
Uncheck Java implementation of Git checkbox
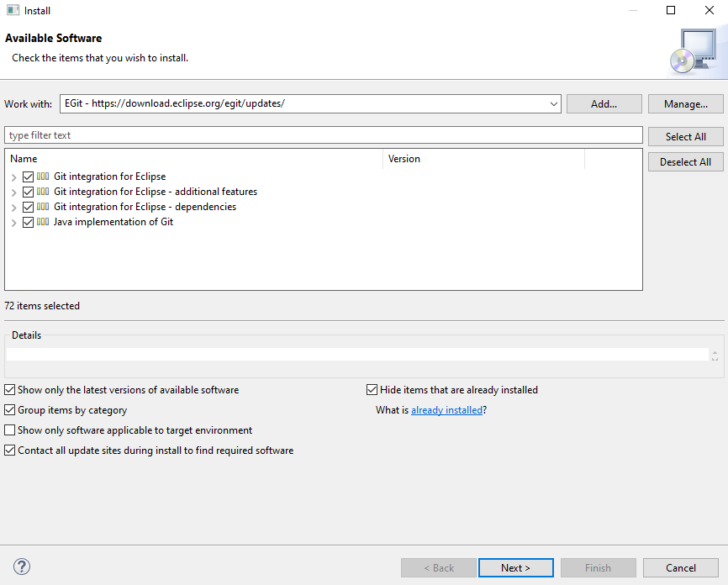pos(28,223)
